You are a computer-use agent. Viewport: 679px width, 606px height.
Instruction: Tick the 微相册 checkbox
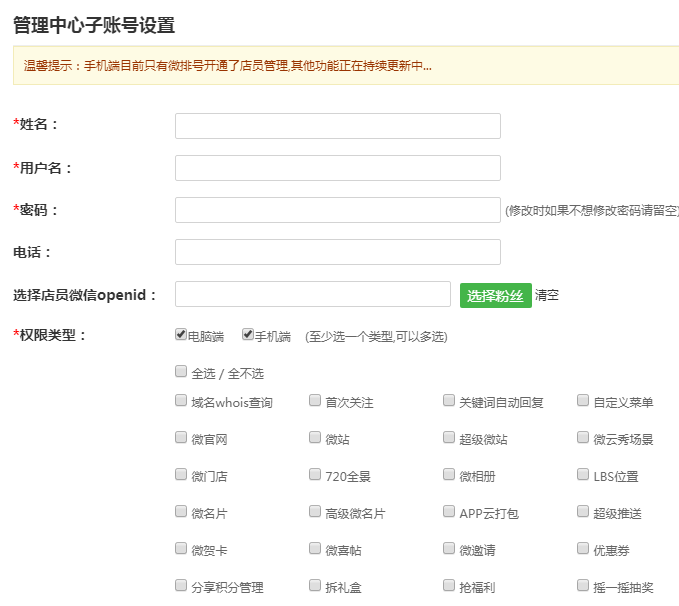click(449, 475)
